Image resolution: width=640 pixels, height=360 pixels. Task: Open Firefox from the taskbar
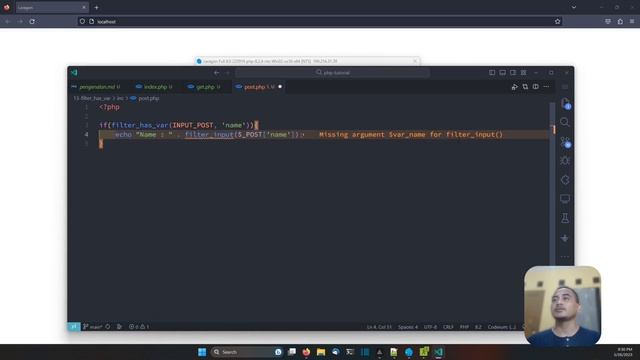pyautogui.click(x=306, y=352)
